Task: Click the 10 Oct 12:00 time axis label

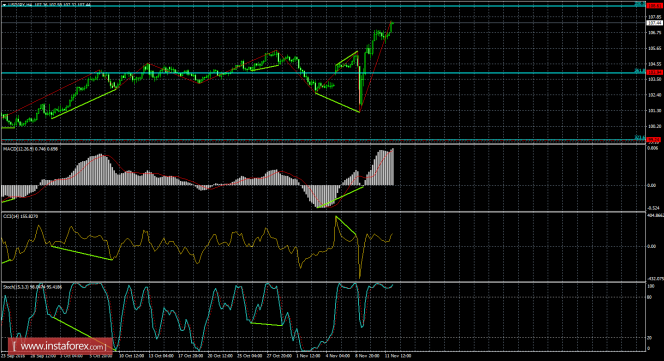Action: (132, 356)
